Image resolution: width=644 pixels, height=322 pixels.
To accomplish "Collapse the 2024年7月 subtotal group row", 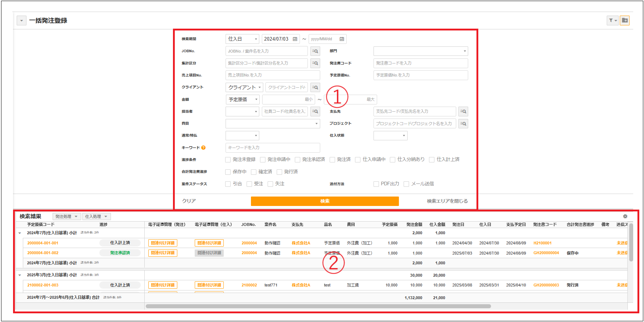I will pos(20,233).
